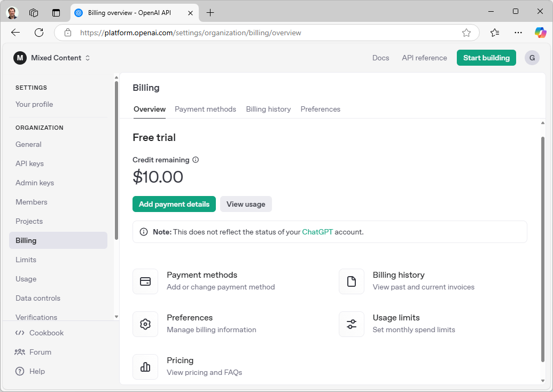Open Admin keys in sidebar

pos(35,183)
